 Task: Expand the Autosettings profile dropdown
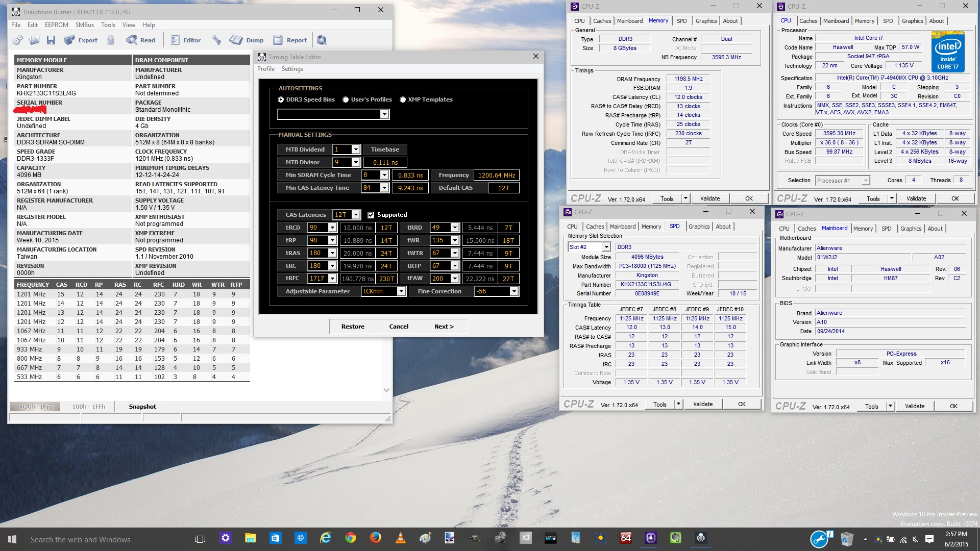384,114
